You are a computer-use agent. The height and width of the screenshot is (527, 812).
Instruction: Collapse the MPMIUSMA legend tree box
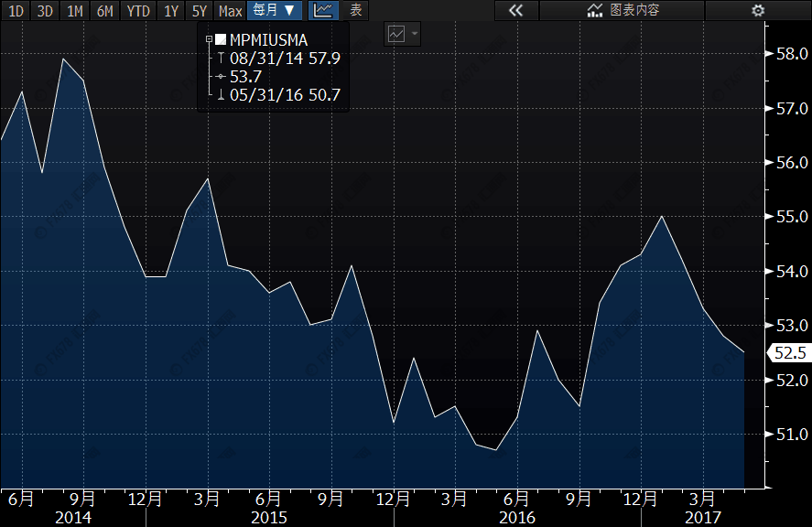point(209,40)
